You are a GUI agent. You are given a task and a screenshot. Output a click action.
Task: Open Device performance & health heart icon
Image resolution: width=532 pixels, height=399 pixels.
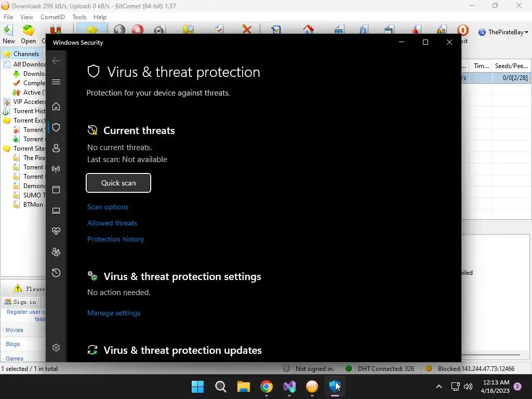(56, 231)
